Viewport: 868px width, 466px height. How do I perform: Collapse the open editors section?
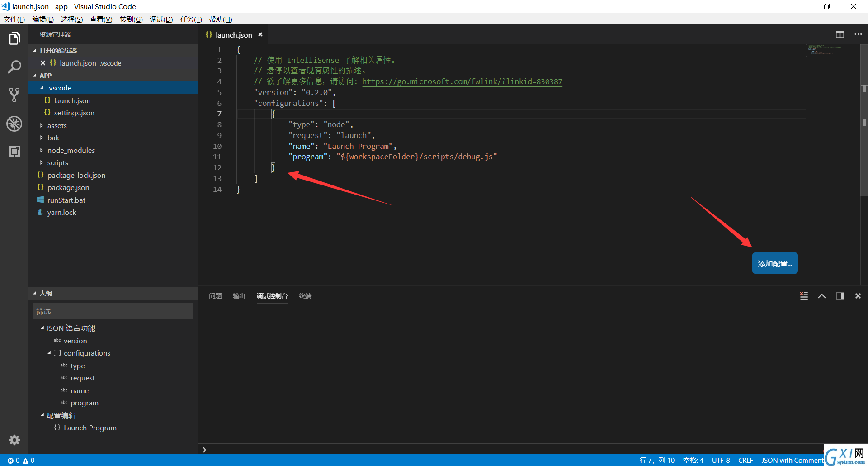coord(35,51)
